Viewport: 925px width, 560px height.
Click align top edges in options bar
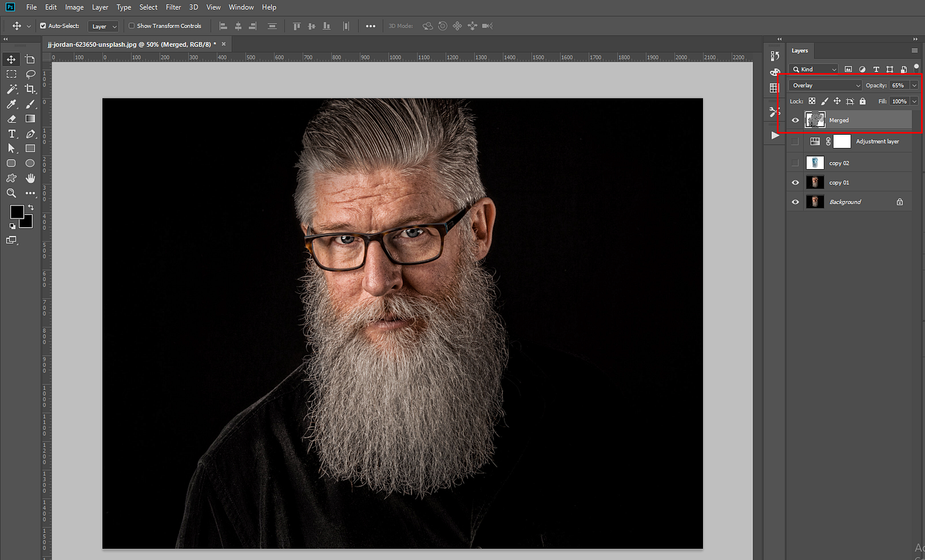click(x=297, y=26)
